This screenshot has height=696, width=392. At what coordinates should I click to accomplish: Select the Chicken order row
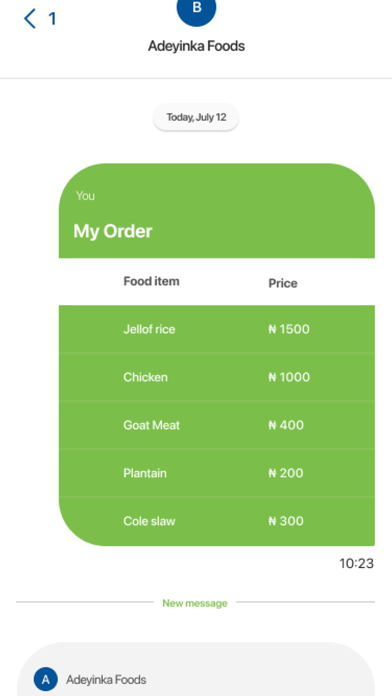(x=217, y=377)
